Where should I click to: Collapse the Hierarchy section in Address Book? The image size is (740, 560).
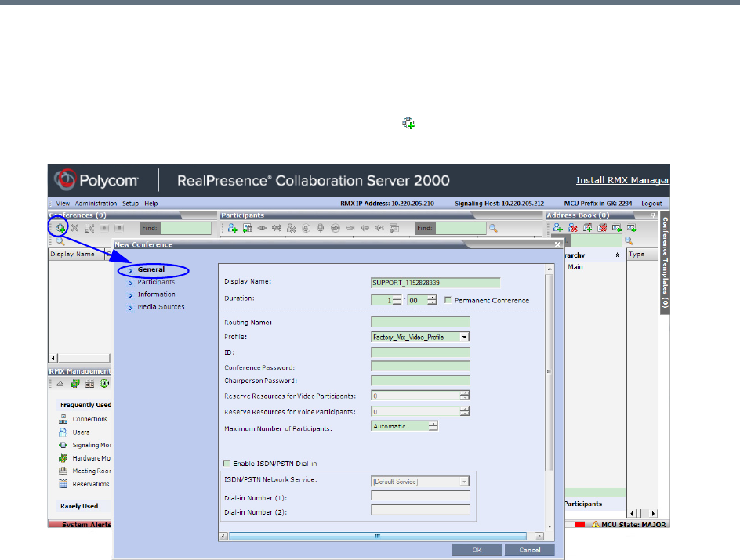pos(617,255)
